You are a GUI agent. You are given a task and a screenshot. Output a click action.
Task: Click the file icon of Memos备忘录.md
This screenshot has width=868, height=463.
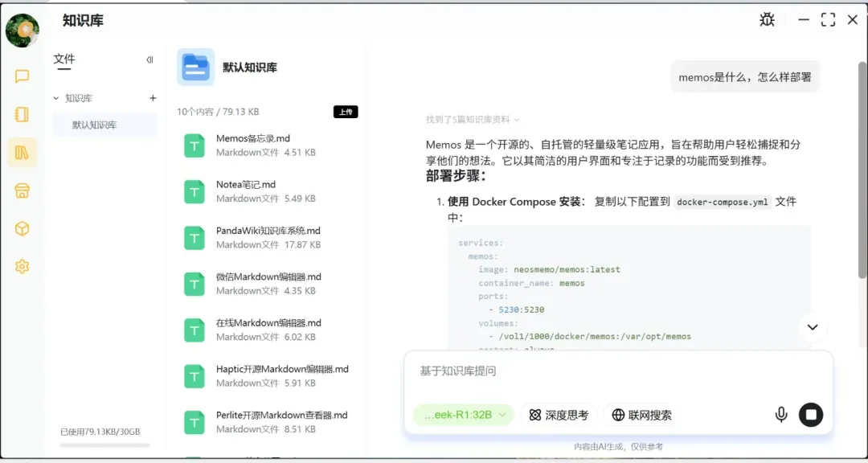coord(194,146)
